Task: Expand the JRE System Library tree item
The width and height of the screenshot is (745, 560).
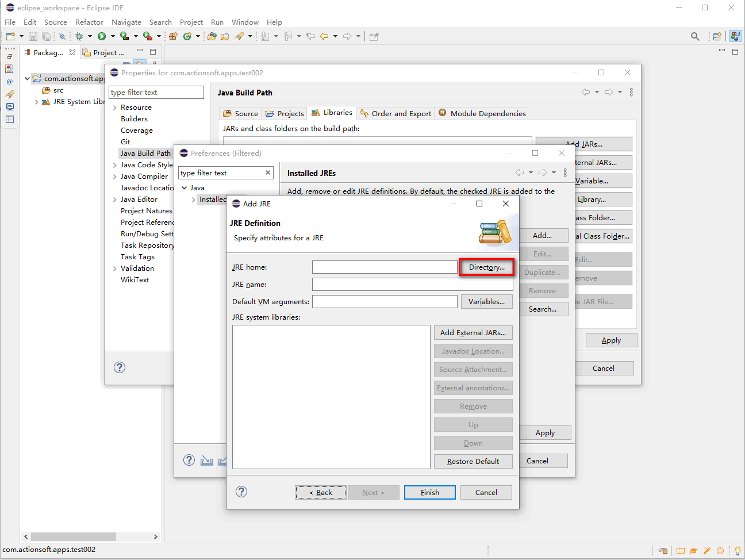Action: (37, 102)
